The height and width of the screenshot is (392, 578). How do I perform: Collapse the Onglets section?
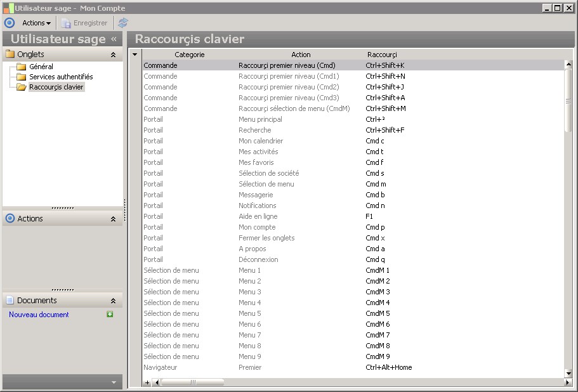113,55
